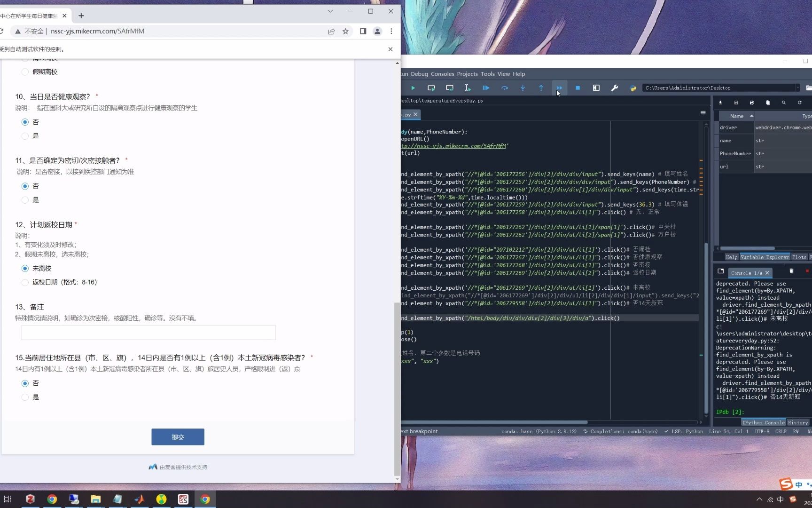Switch to the Help pane tab
812x508 pixels.
coord(732,257)
